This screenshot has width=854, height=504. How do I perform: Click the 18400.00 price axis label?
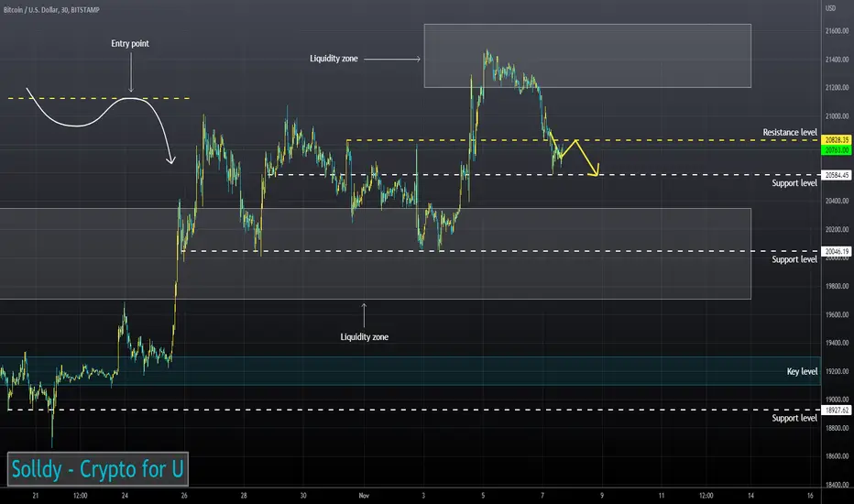[x=837, y=485]
